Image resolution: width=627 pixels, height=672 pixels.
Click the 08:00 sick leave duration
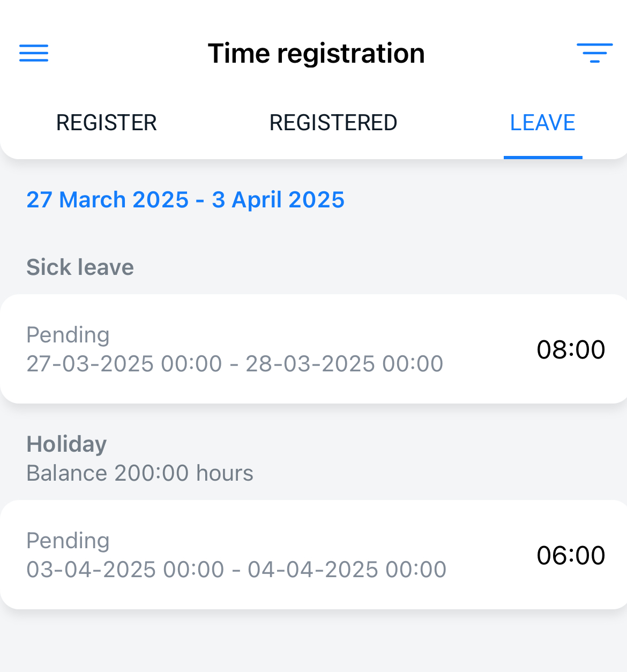(571, 349)
